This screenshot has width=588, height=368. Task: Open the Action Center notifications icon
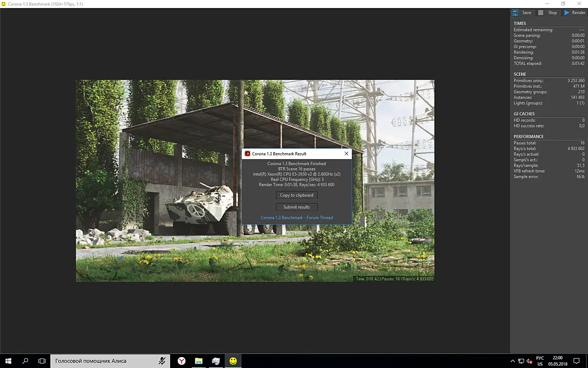[577, 361]
